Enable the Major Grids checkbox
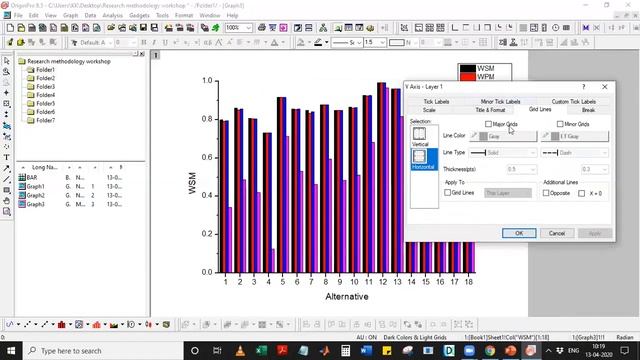 click(488, 124)
